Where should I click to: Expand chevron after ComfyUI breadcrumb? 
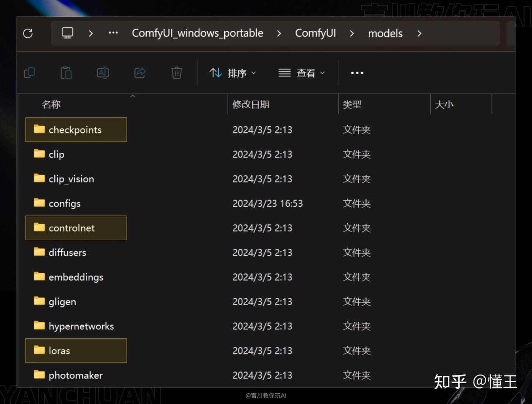coord(352,33)
